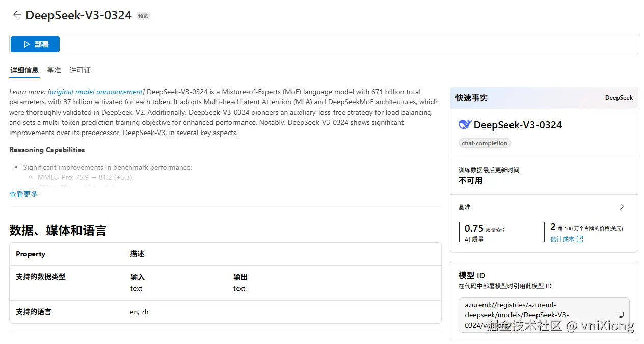Expand the 基准 section chevron
Viewport: 644px width, 344px height.
click(x=622, y=207)
